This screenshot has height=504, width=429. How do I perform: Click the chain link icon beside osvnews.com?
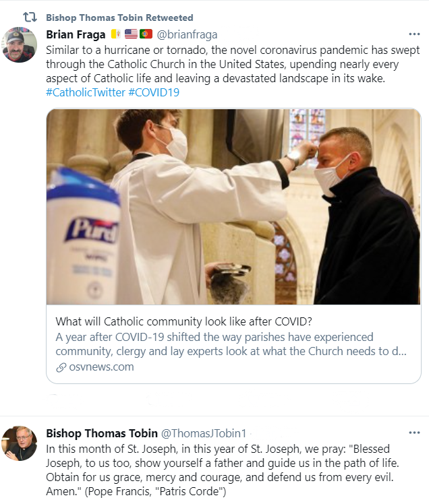click(61, 367)
